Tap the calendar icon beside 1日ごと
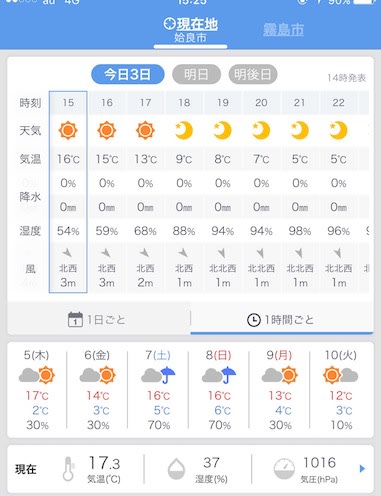 [x=75, y=319]
